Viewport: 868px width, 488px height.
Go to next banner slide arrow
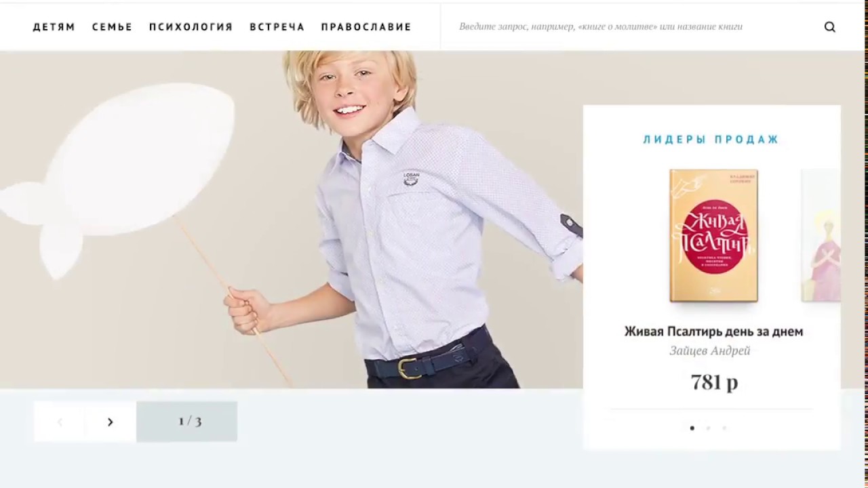(x=111, y=422)
